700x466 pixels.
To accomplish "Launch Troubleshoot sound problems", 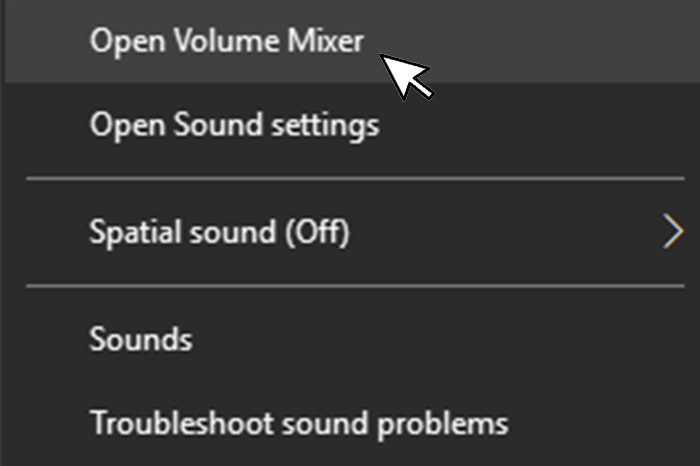I will [298, 423].
